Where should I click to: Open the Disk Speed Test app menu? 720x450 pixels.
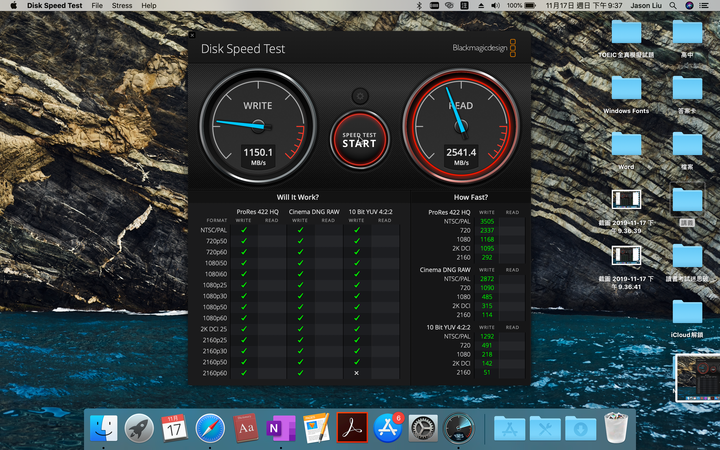[x=54, y=6]
